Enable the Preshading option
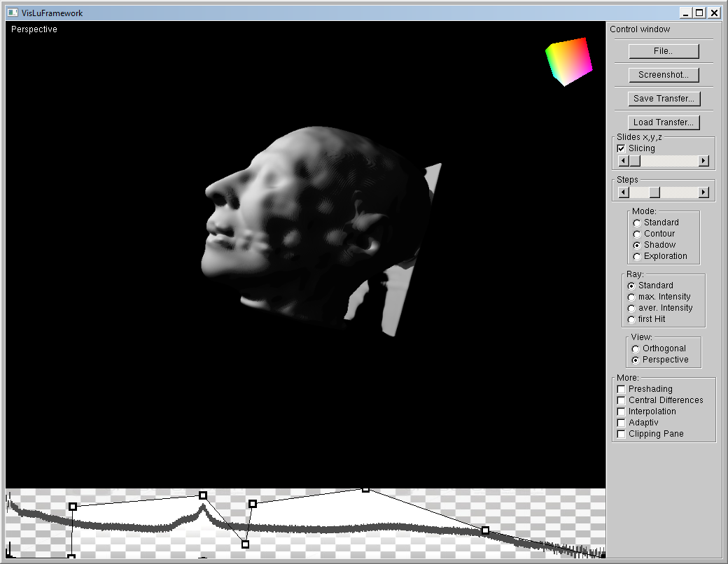The width and height of the screenshot is (728, 564). click(x=621, y=389)
